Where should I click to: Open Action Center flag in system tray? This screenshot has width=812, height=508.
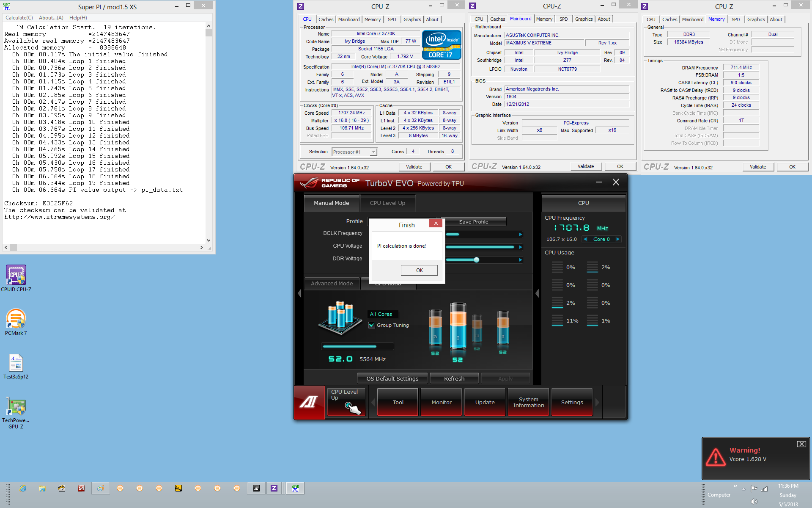(754, 489)
